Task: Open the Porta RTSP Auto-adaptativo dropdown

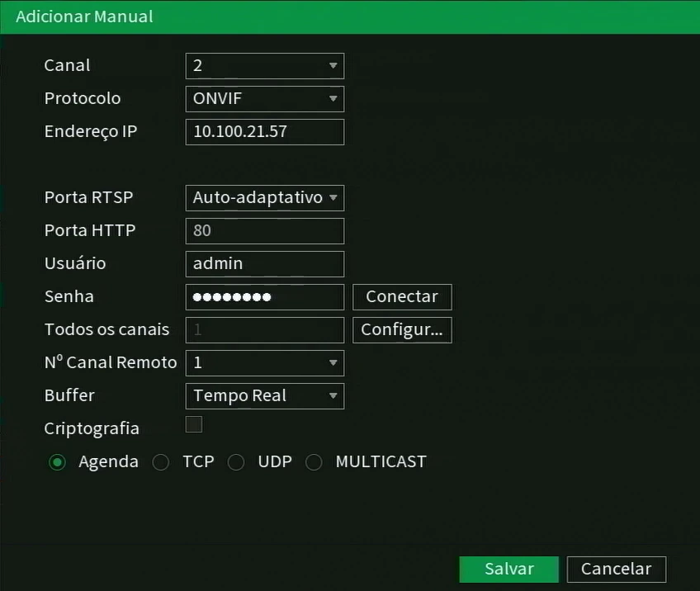Action: click(265, 198)
